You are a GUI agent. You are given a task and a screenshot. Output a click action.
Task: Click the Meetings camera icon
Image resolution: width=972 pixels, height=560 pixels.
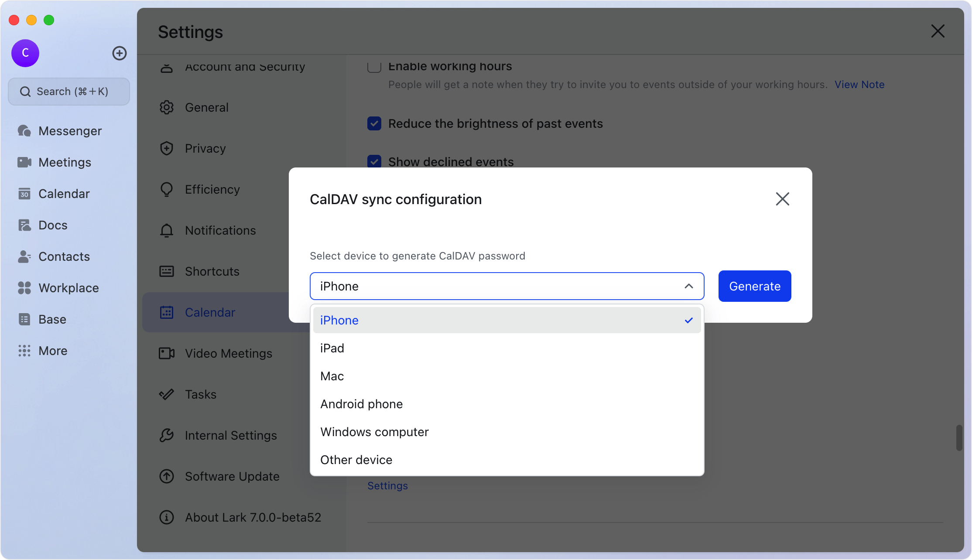click(x=24, y=162)
